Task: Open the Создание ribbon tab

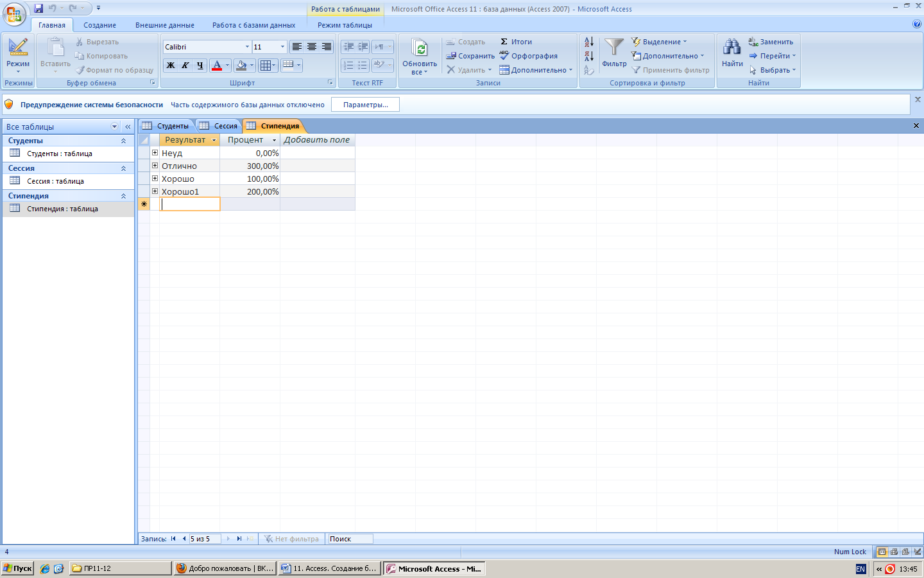Action: [100, 25]
